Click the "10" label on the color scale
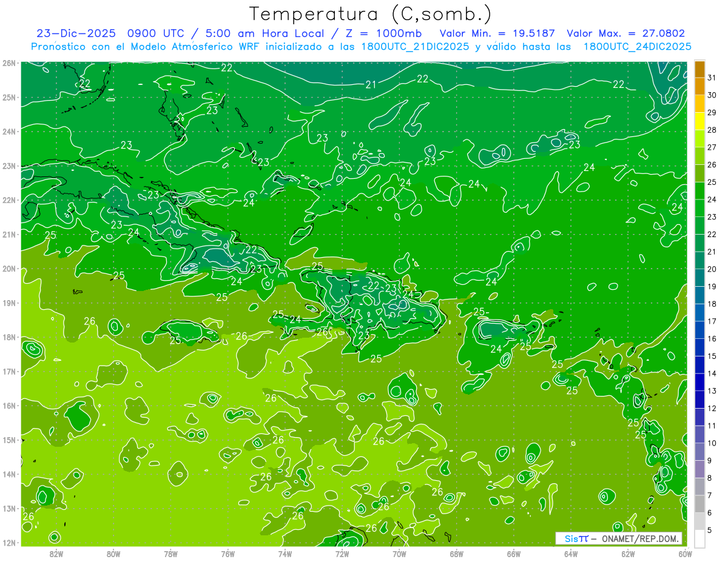The width and height of the screenshot is (728, 562). (x=712, y=443)
